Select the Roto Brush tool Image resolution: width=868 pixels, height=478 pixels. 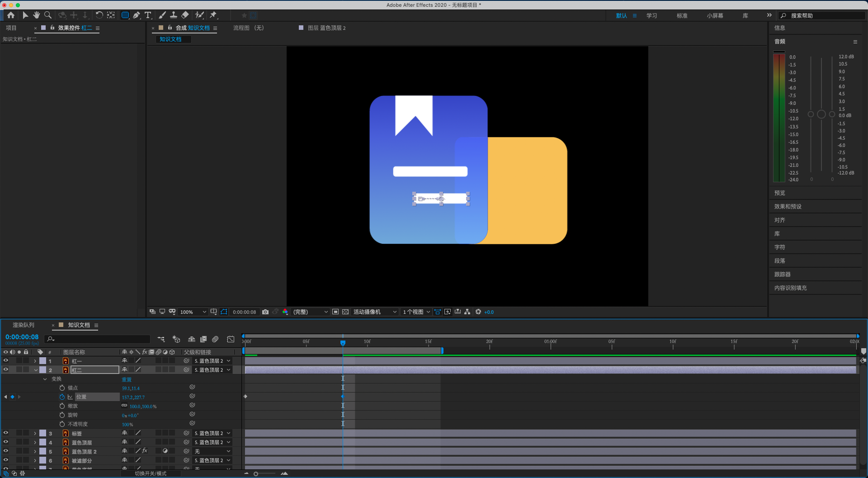pyautogui.click(x=199, y=15)
